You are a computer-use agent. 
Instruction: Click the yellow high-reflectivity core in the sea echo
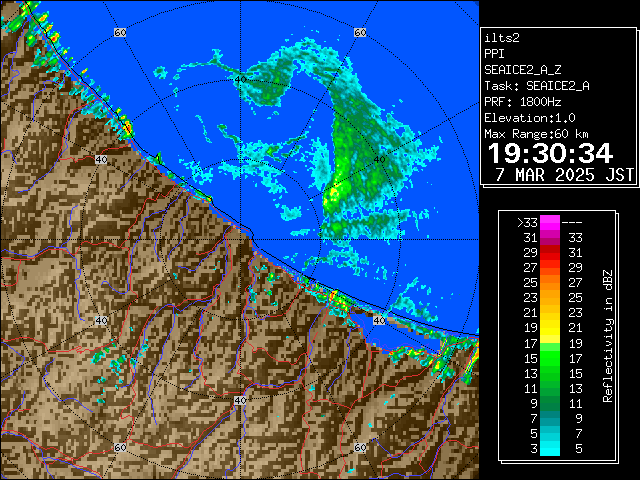click(x=333, y=193)
